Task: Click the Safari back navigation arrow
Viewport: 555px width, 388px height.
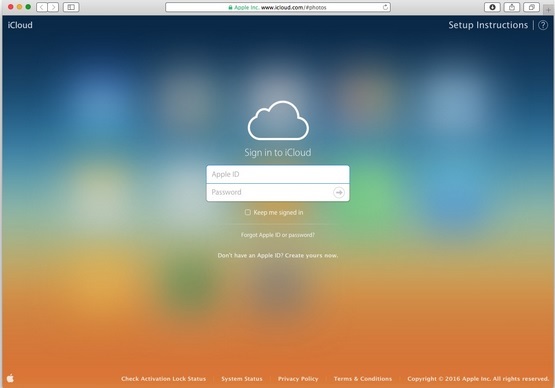Action: [x=42, y=7]
